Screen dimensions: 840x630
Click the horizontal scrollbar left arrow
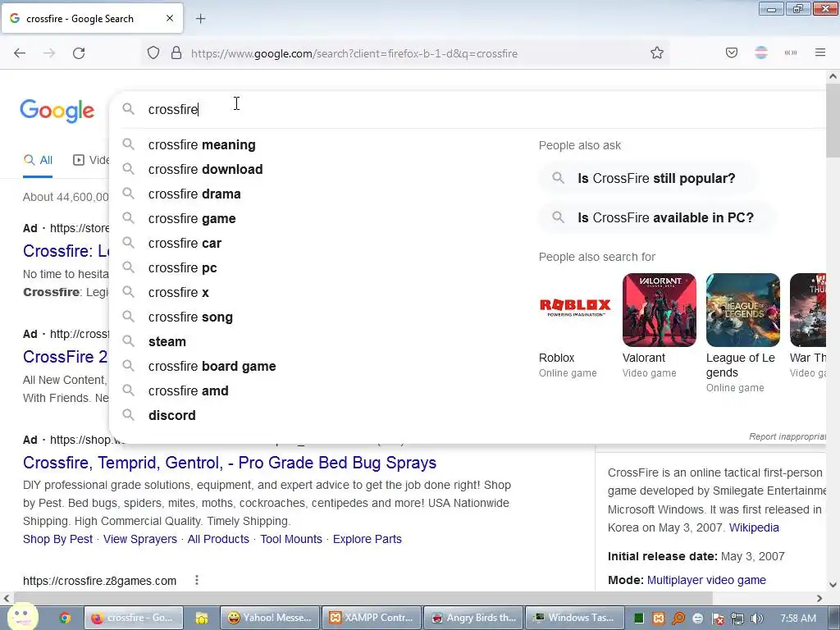point(7,598)
